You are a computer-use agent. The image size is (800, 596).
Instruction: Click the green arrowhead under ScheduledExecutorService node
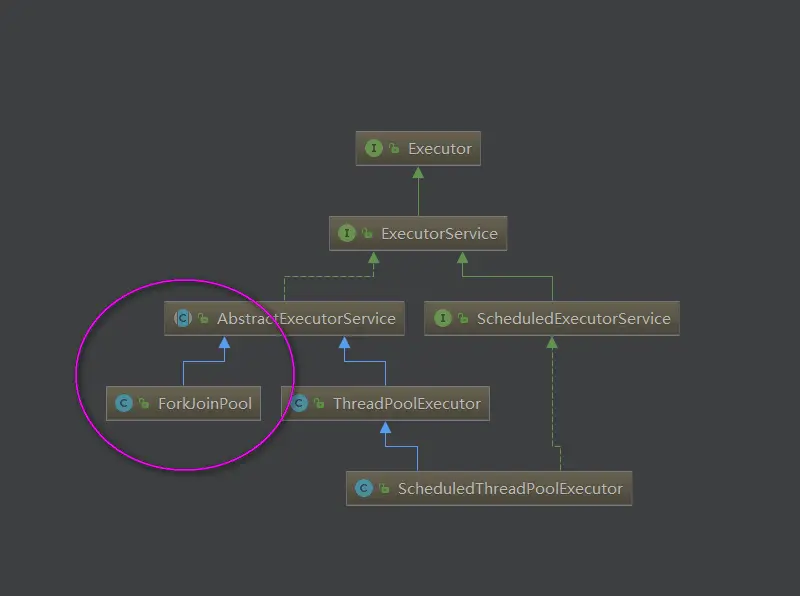(552, 342)
